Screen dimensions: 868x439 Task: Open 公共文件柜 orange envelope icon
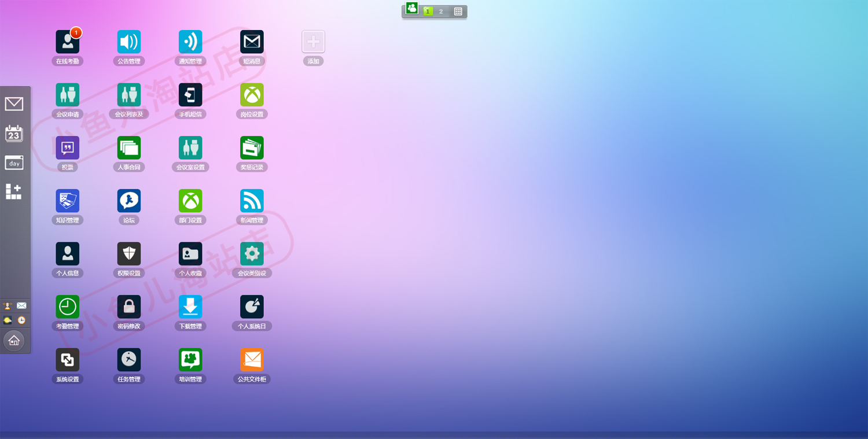point(252,360)
